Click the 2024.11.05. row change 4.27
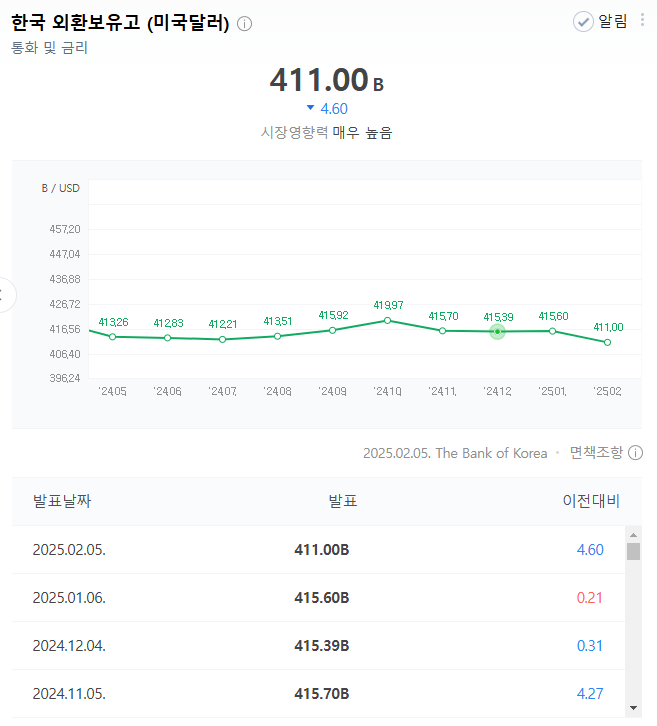The height and width of the screenshot is (726, 657). 590,694
